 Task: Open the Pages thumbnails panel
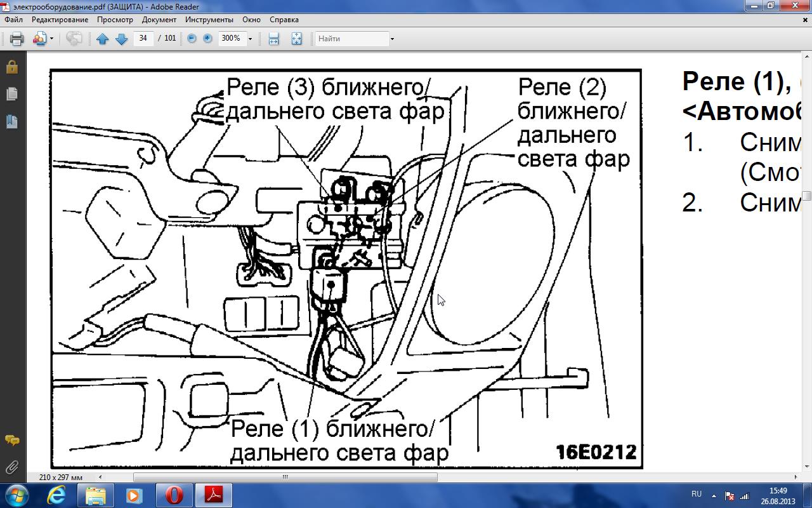tap(12, 94)
